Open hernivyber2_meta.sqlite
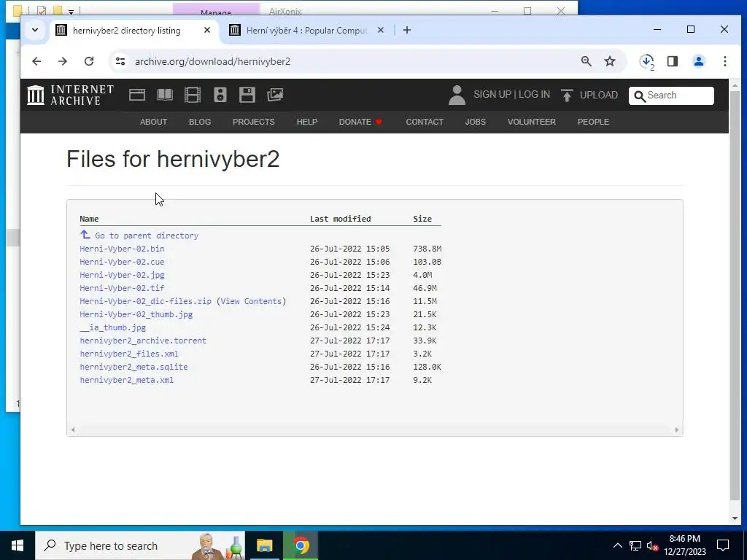 (134, 367)
